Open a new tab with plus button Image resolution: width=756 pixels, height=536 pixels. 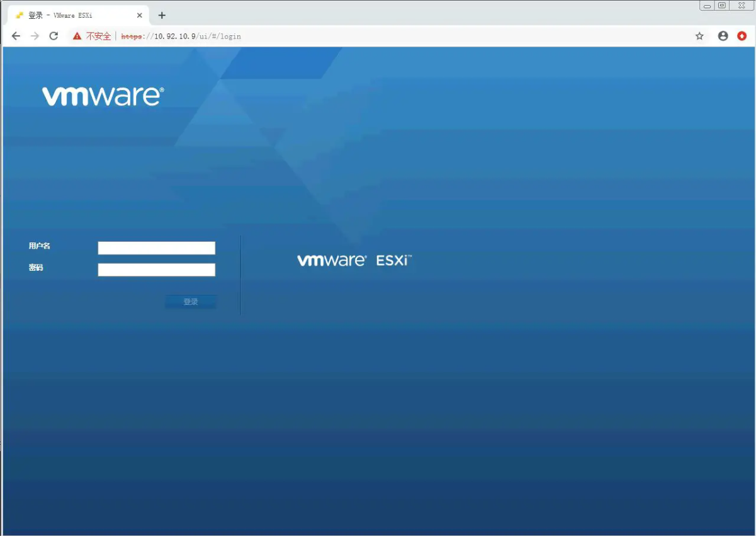tap(162, 15)
